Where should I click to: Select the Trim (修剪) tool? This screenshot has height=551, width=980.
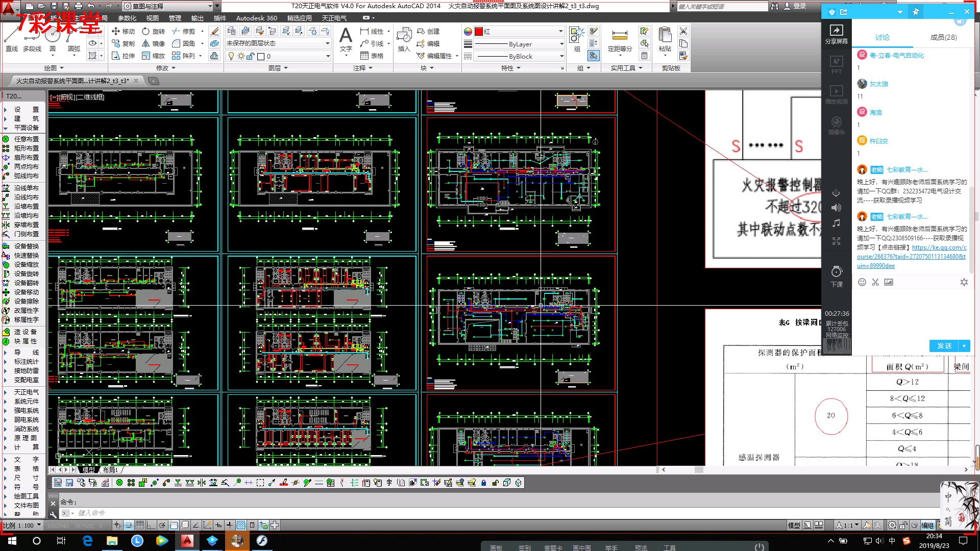click(x=184, y=31)
